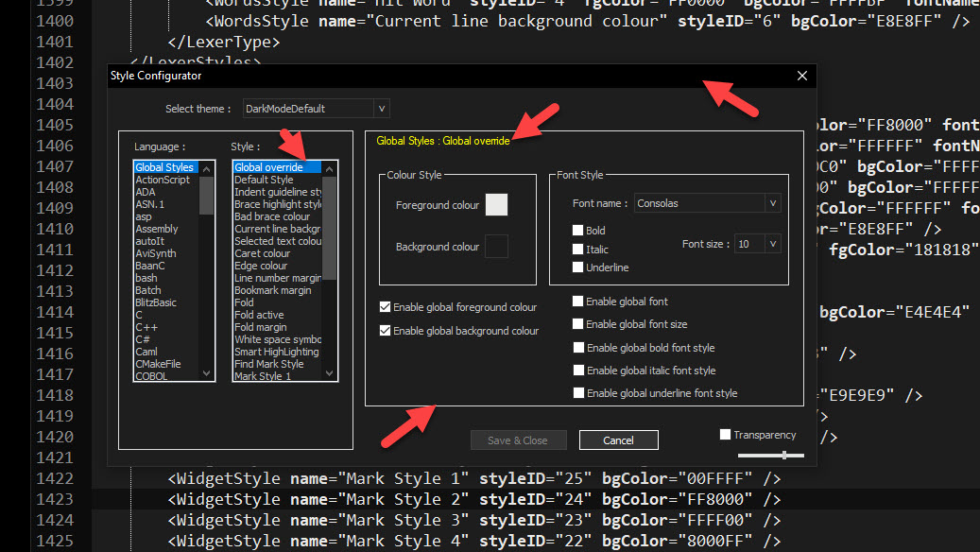Check Enable global bold font style
Image resolution: width=980 pixels, height=552 pixels.
578,347
